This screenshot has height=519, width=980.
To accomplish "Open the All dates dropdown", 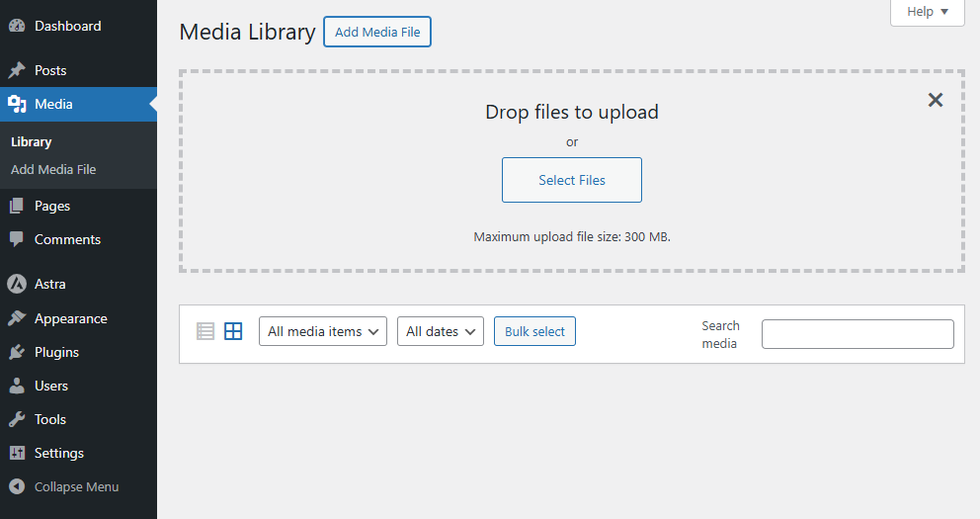I will (x=440, y=331).
